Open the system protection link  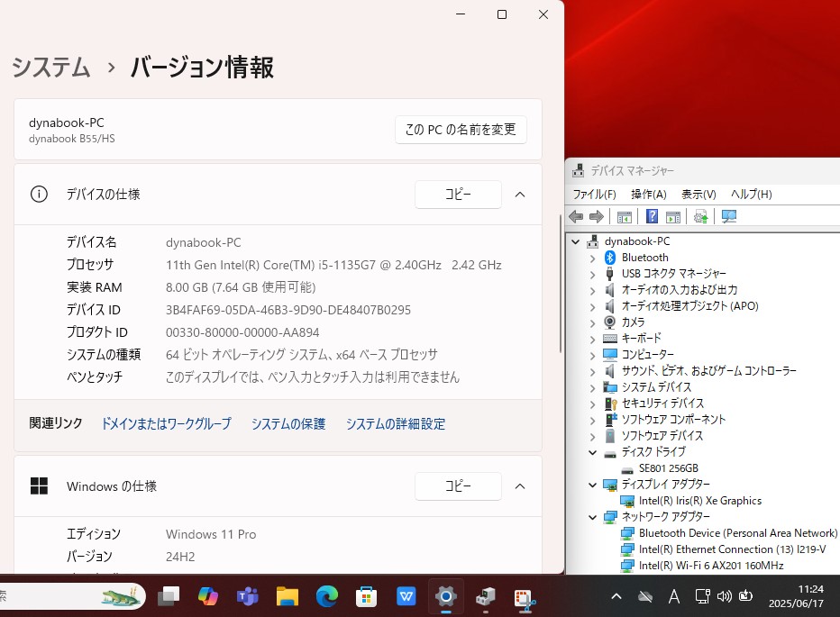(x=288, y=424)
